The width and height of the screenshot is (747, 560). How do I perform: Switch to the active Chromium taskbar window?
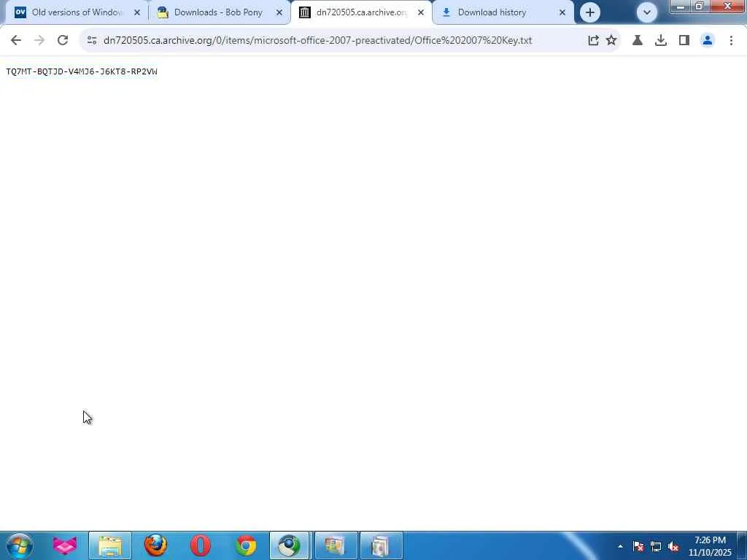click(x=290, y=545)
